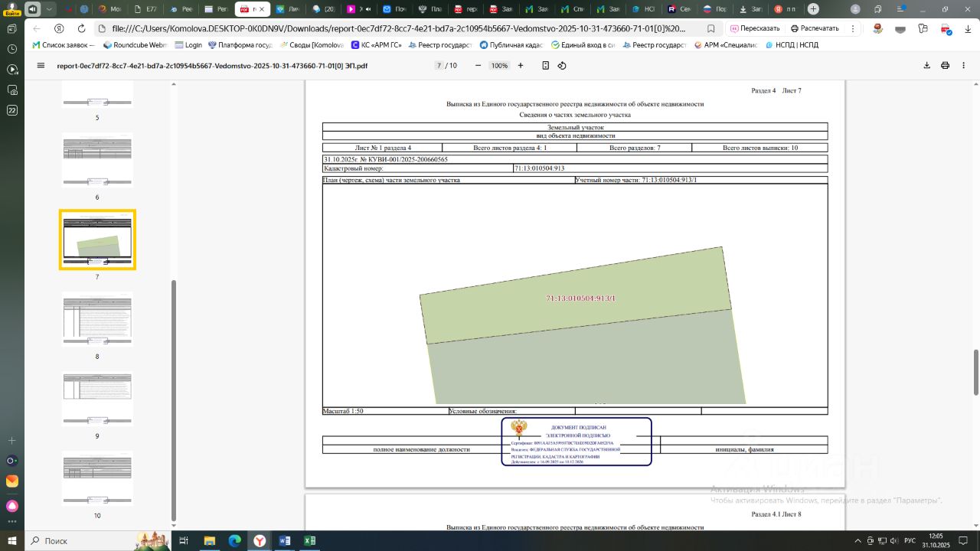
Task: Bookmark this page with bookmark icon
Action: (x=711, y=28)
